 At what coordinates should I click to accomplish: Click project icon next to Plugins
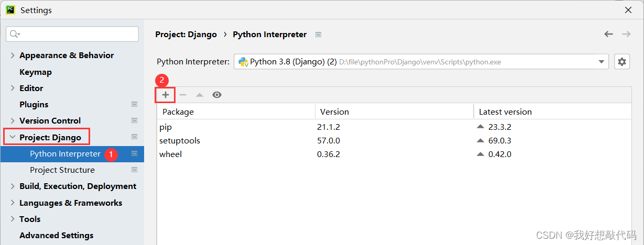pos(134,105)
